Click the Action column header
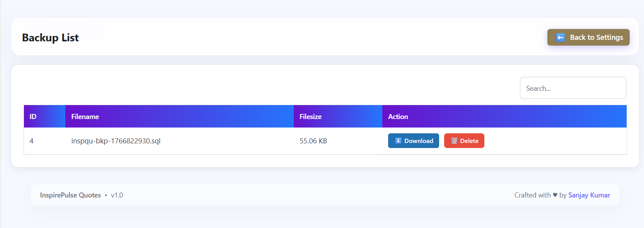Image resolution: width=644 pixels, height=228 pixels. point(504,116)
